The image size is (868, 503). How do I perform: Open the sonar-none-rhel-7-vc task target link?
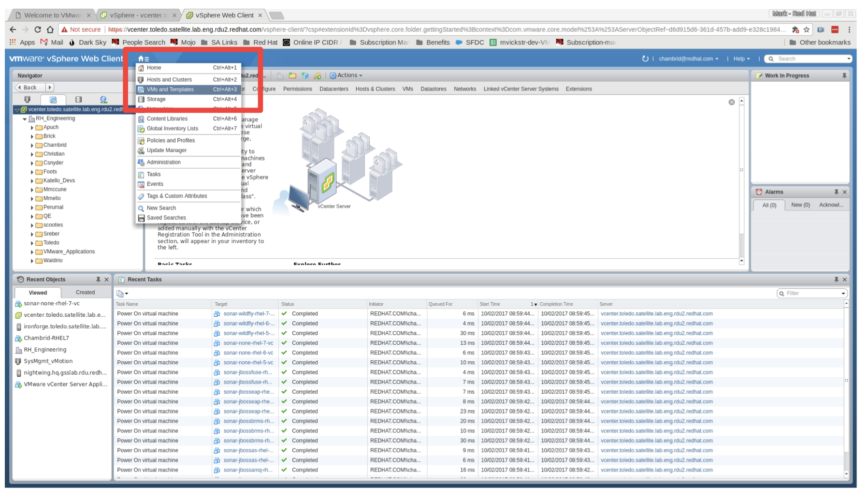coord(248,342)
